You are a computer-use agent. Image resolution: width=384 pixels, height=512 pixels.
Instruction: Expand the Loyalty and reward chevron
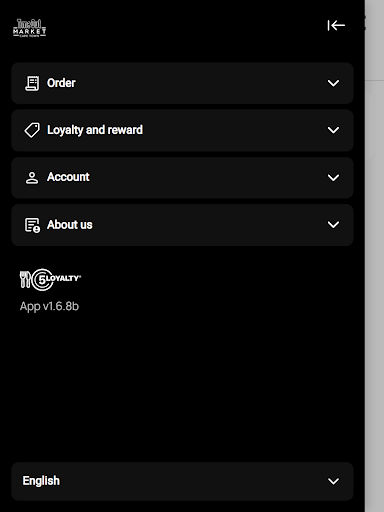333,130
